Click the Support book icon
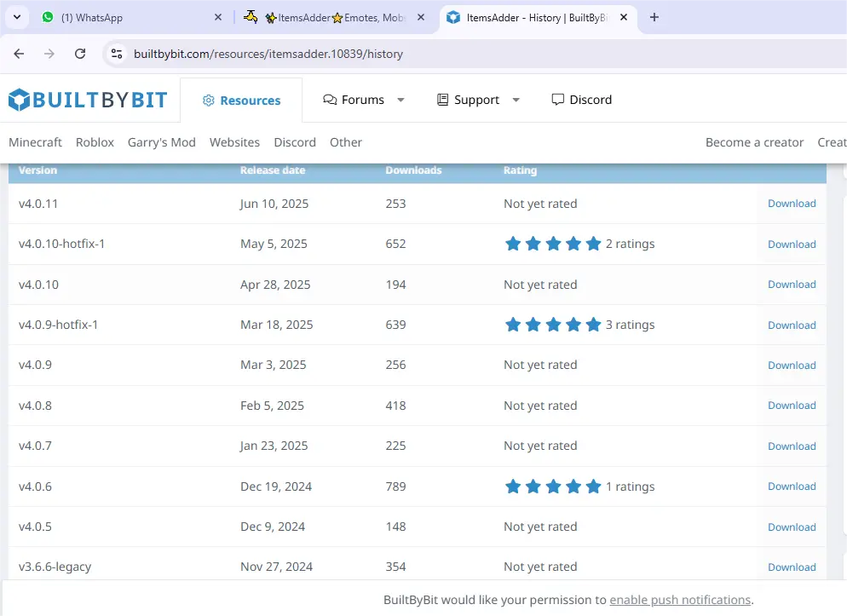847x616 pixels. 442,100
